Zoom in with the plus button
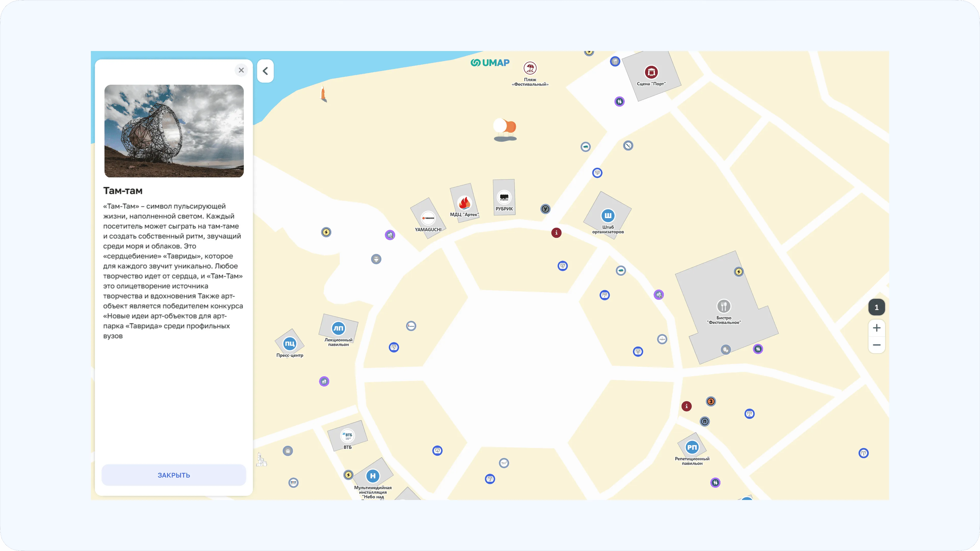 click(x=877, y=328)
